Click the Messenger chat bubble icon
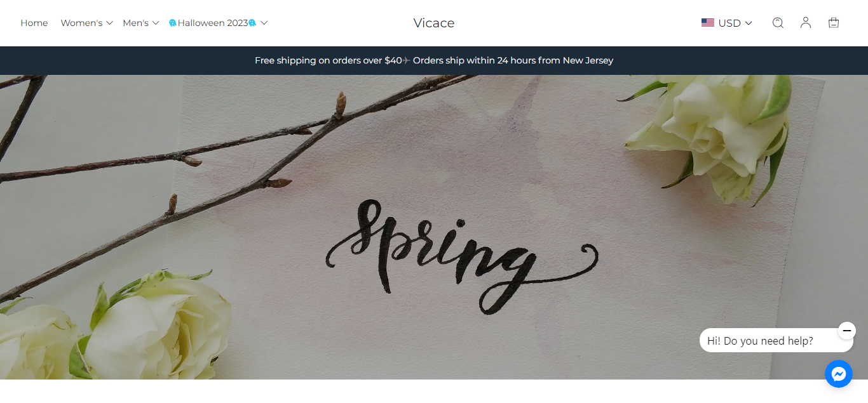This screenshot has height=403, width=868. coord(839,374)
